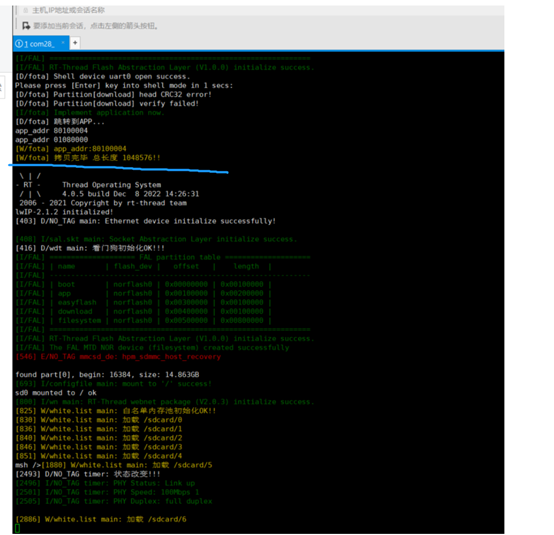Click the add current session arrow icon
The width and height of the screenshot is (554, 535).
(x=26, y=25)
